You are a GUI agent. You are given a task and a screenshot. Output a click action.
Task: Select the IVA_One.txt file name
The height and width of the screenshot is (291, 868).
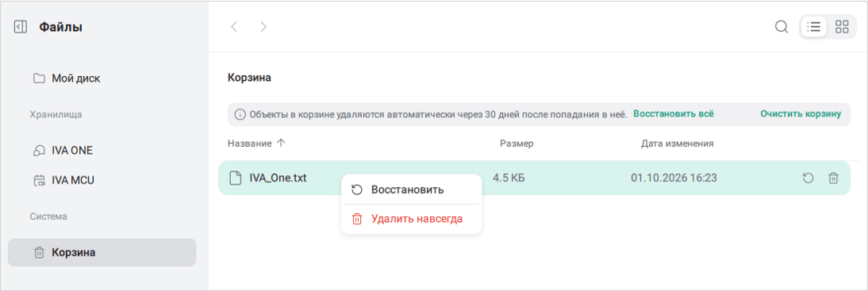pos(278,178)
